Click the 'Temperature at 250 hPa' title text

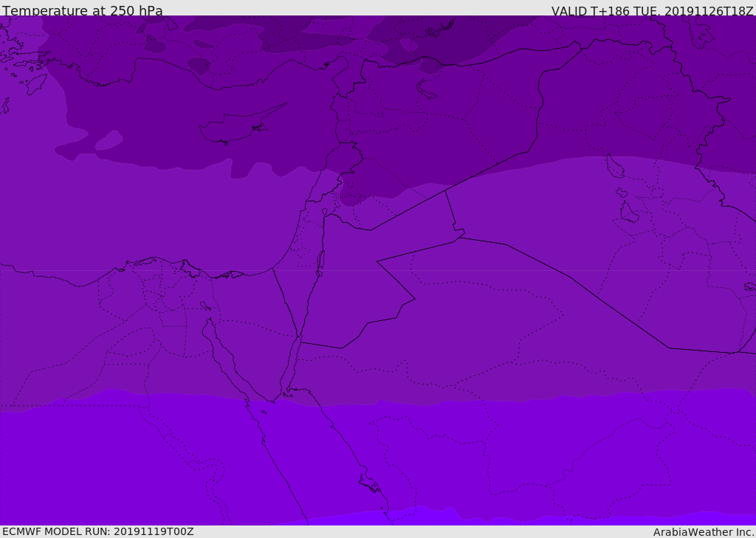pos(83,10)
